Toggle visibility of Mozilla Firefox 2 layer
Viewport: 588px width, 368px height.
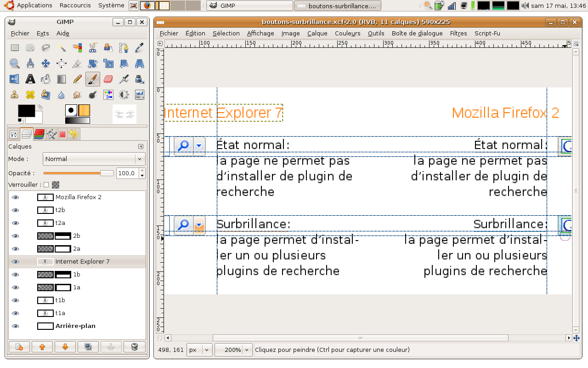(16, 197)
